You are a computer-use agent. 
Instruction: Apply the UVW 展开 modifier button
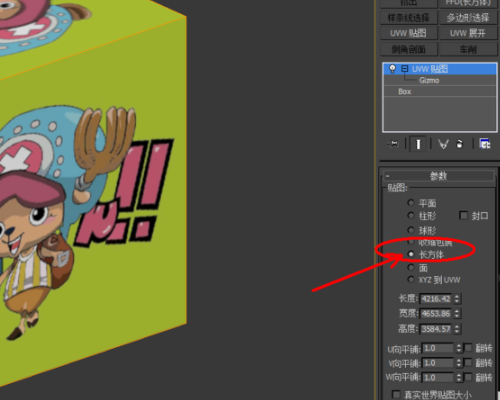pyautogui.click(x=468, y=33)
